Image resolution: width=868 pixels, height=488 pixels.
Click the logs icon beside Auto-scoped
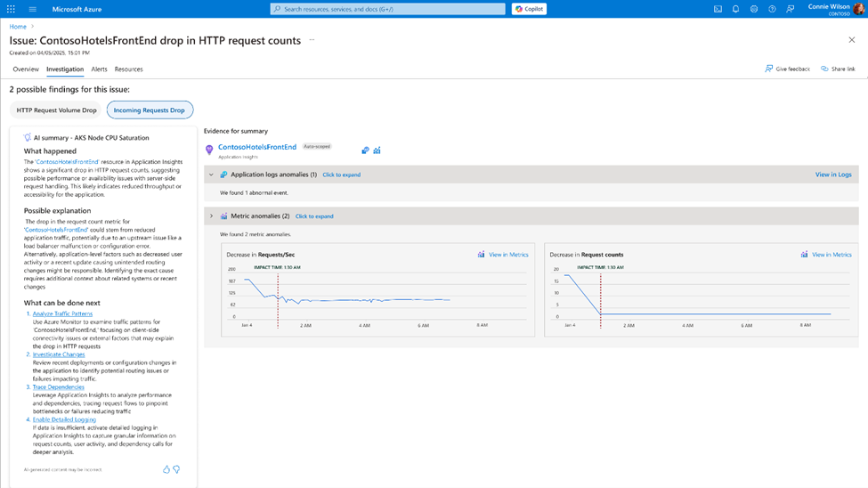coord(365,150)
